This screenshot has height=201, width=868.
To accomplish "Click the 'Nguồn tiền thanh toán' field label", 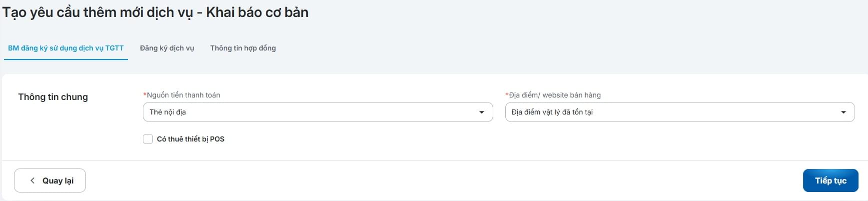I will pyautogui.click(x=183, y=95).
